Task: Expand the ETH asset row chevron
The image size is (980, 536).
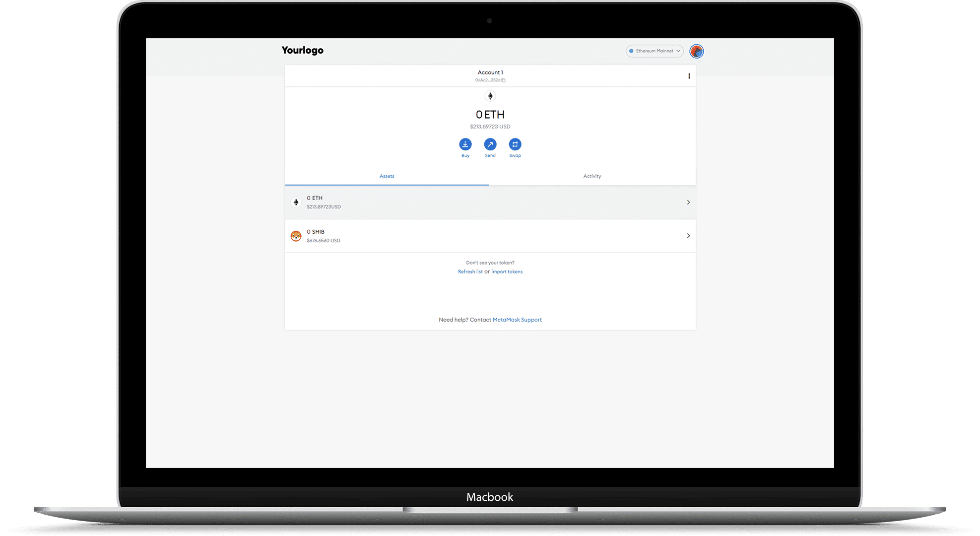Action: click(x=688, y=202)
